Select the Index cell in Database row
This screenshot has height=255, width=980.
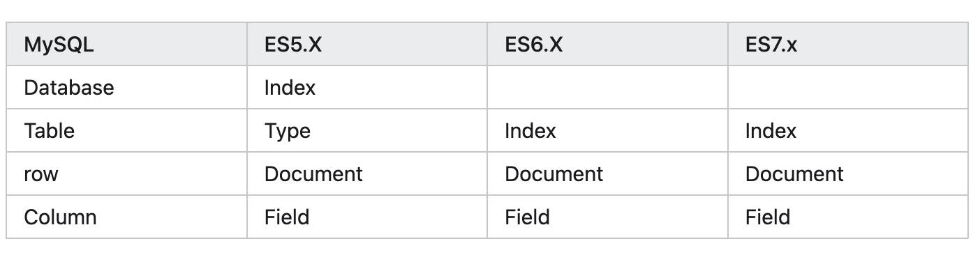367,88
